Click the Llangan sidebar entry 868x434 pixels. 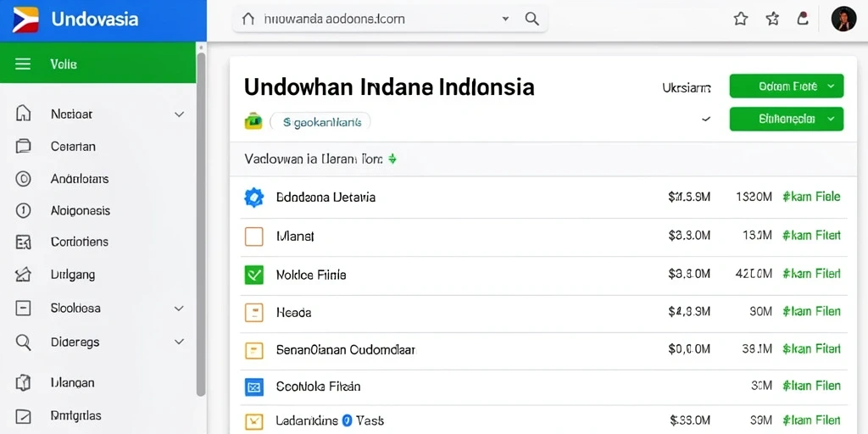pyautogui.click(x=72, y=382)
